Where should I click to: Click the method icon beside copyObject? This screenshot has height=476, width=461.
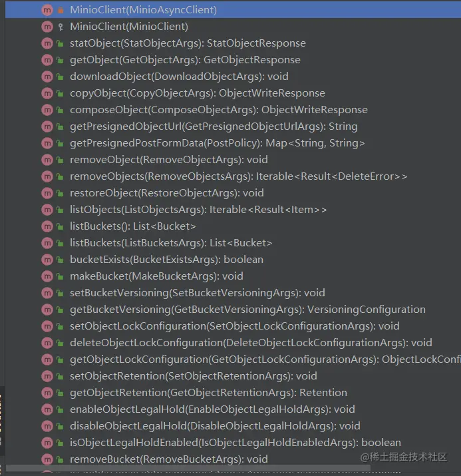coord(47,93)
